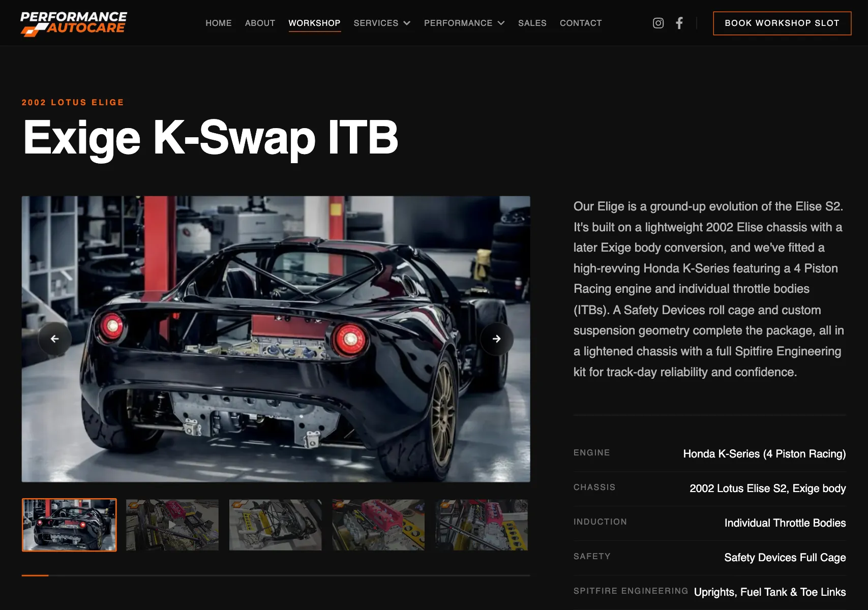Click the 2002 Lotus Elise S2 chassis value
Image resolution: width=868 pixels, height=610 pixels.
click(x=767, y=489)
